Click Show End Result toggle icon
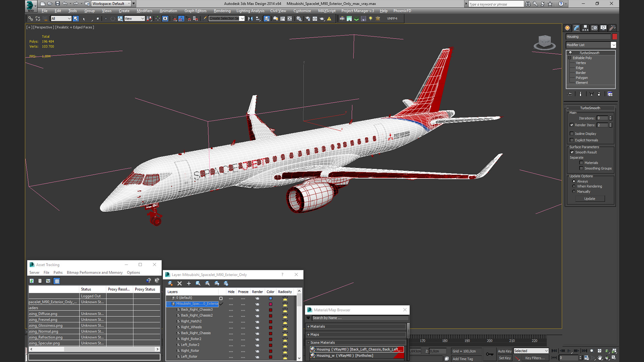644x362 pixels. point(580,94)
